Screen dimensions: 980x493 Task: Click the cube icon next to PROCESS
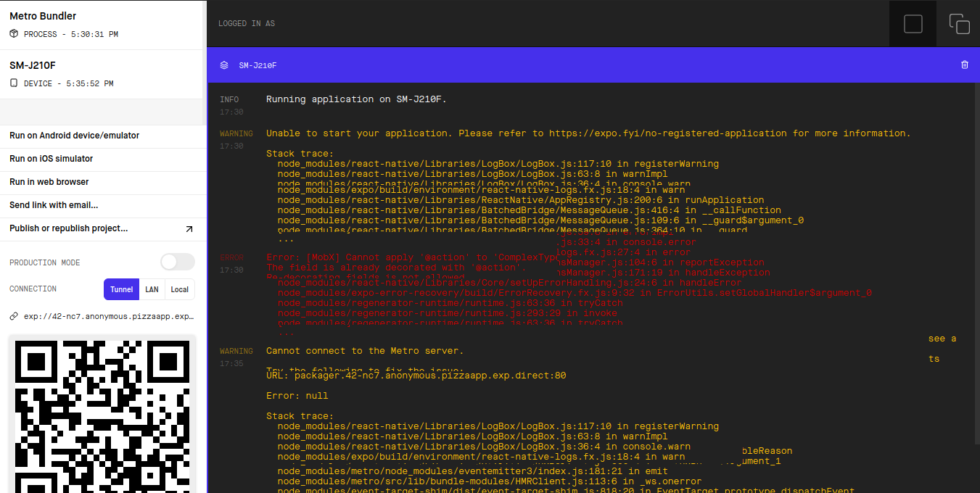click(x=13, y=33)
